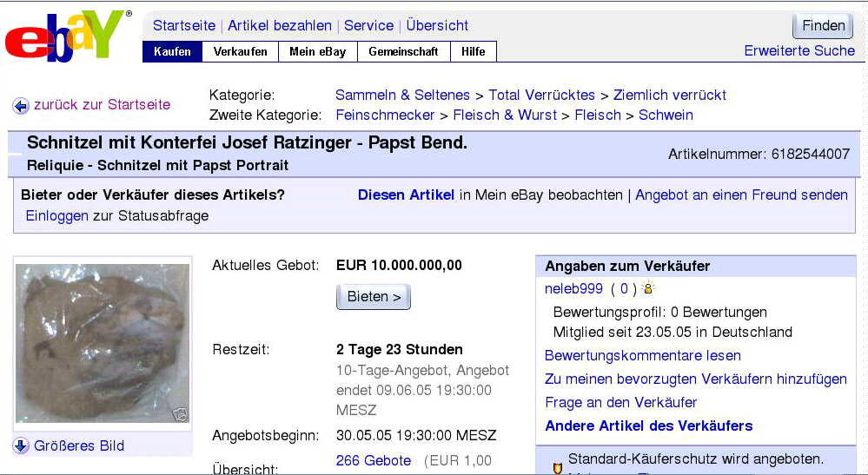
Task: Open the schnitzel item thumbnail
Action: (x=103, y=343)
